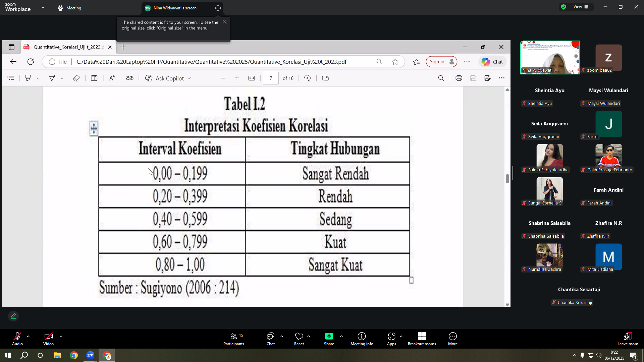The width and height of the screenshot is (644, 362).
Task: Open Zoom meeting encryption shield info
Action: coord(563,7)
